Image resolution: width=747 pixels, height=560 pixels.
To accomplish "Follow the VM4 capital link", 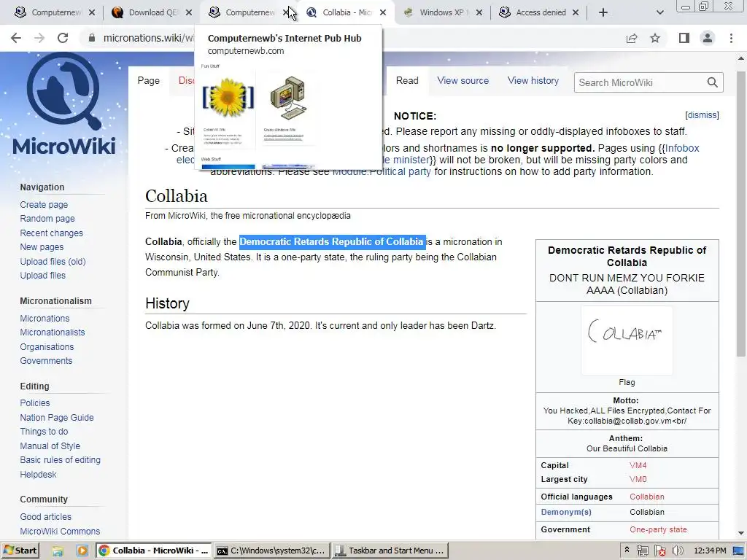I will 638,465.
